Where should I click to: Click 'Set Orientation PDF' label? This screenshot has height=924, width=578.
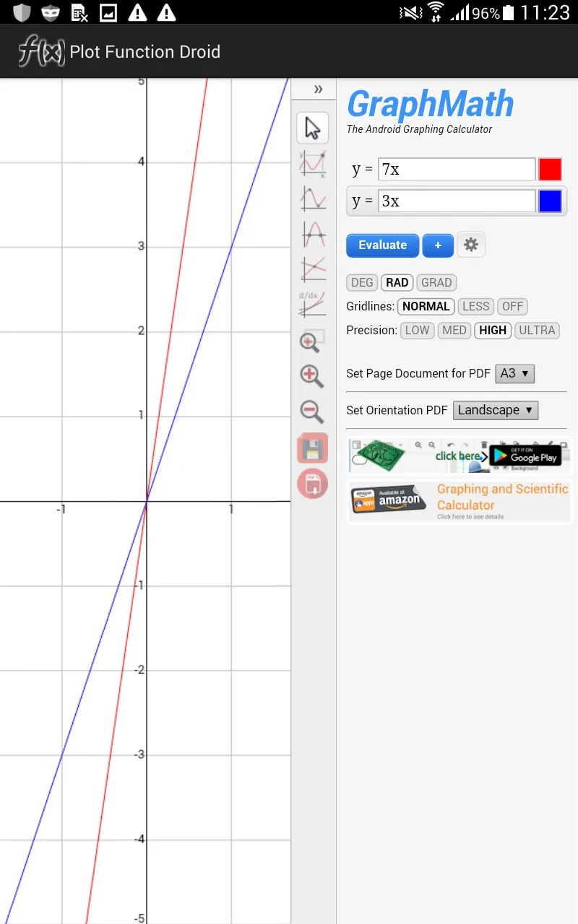[x=397, y=410]
